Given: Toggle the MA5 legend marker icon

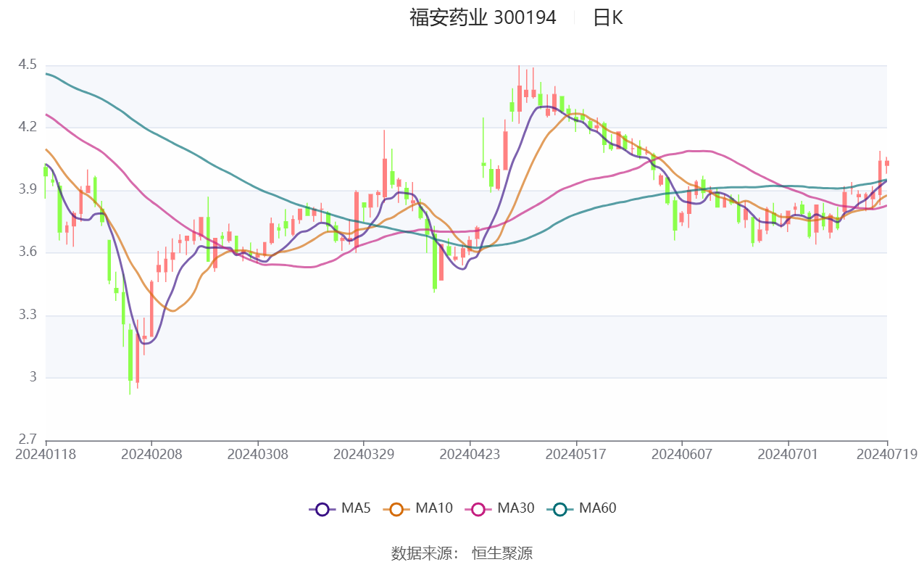Looking at the screenshot, I should pos(322,509).
